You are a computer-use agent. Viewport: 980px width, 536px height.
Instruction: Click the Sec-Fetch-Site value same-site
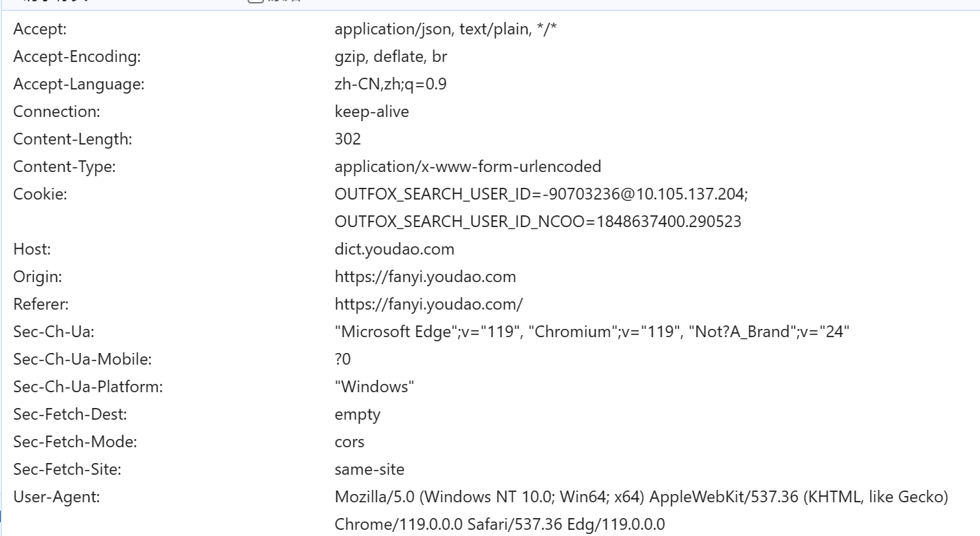click(x=369, y=469)
